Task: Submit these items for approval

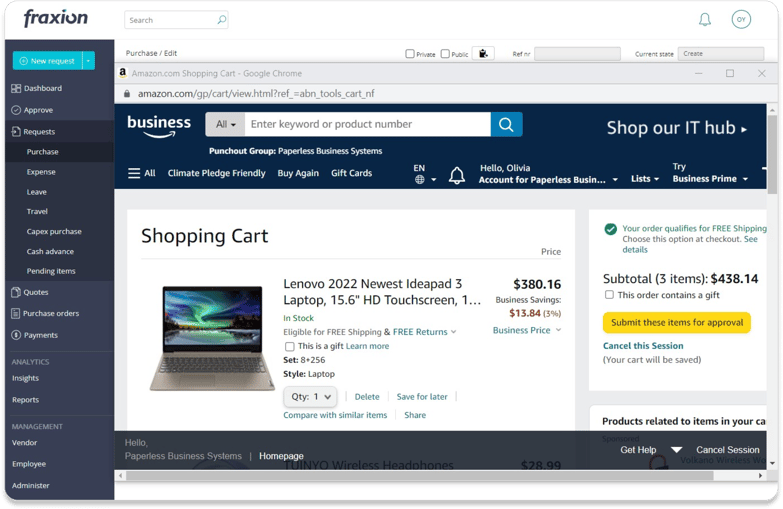Action: click(x=677, y=323)
